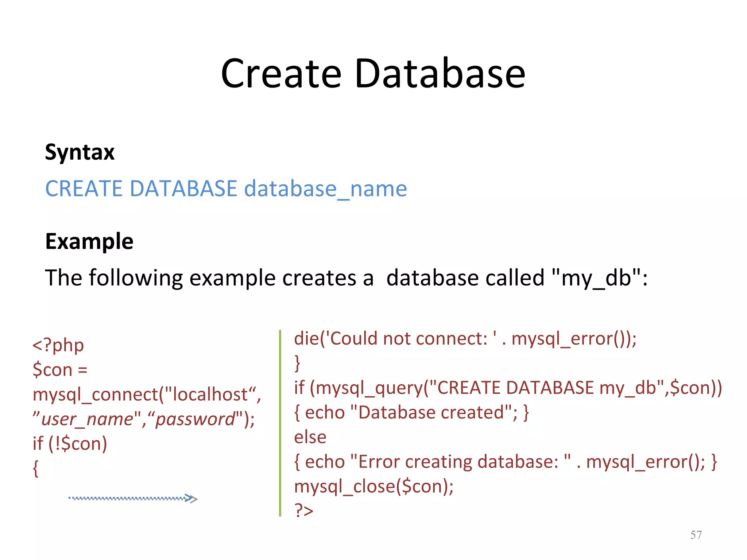Click the echo "Database created" line

411,413
